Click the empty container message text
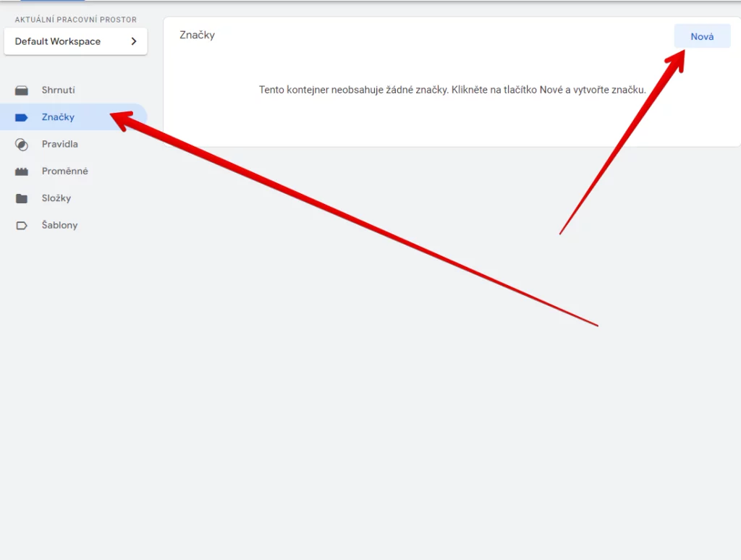 point(452,90)
